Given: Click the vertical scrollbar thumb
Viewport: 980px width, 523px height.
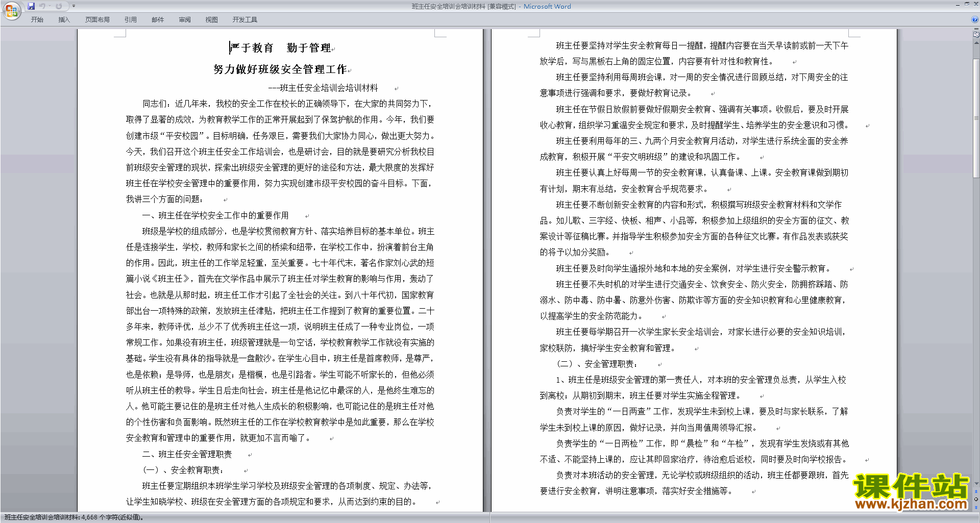Looking at the screenshot, I should click(x=976, y=117).
